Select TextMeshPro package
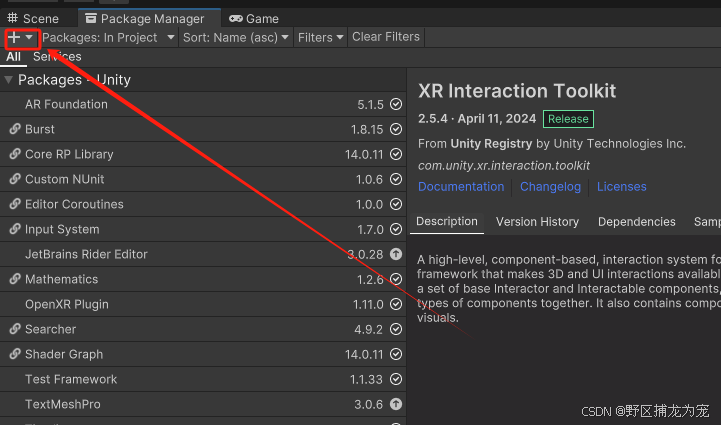This screenshot has height=425, width=721. pyautogui.click(x=203, y=404)
